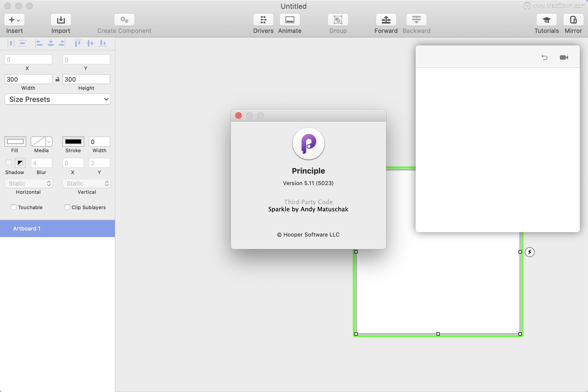Toggle the width-height aspect lock
Viewport: 588px width, 392px height.
click(57, 79)
